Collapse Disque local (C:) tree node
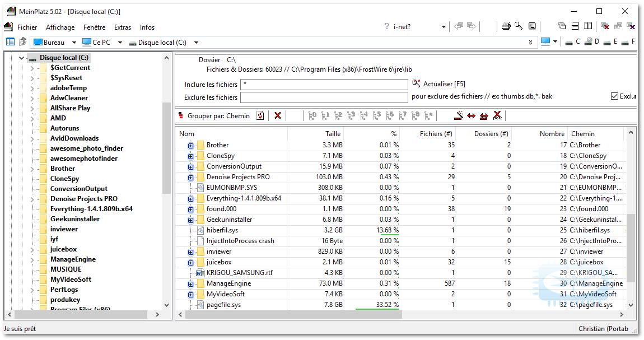 tap(21, 58)
